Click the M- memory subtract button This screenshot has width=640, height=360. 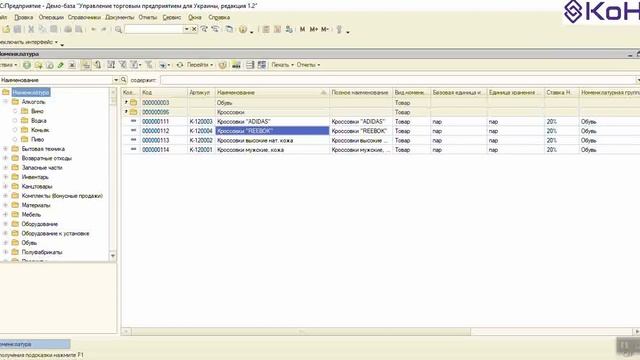(325, 29)
